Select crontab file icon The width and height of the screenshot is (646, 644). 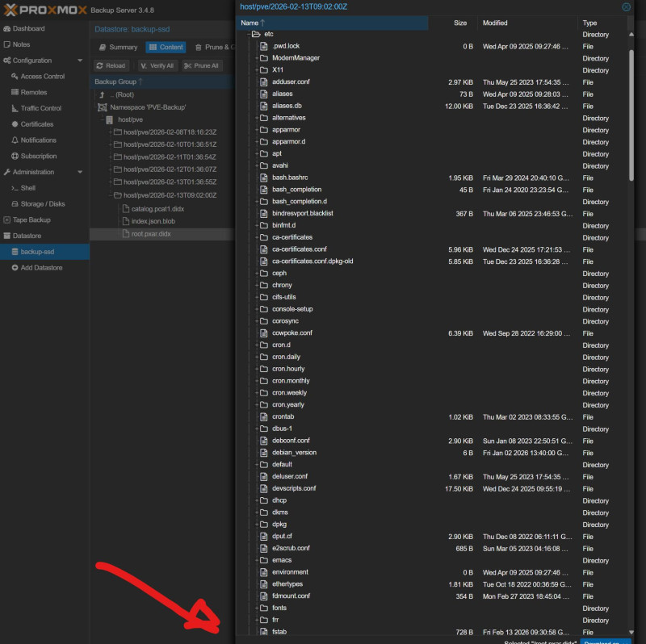click(264, 416)
